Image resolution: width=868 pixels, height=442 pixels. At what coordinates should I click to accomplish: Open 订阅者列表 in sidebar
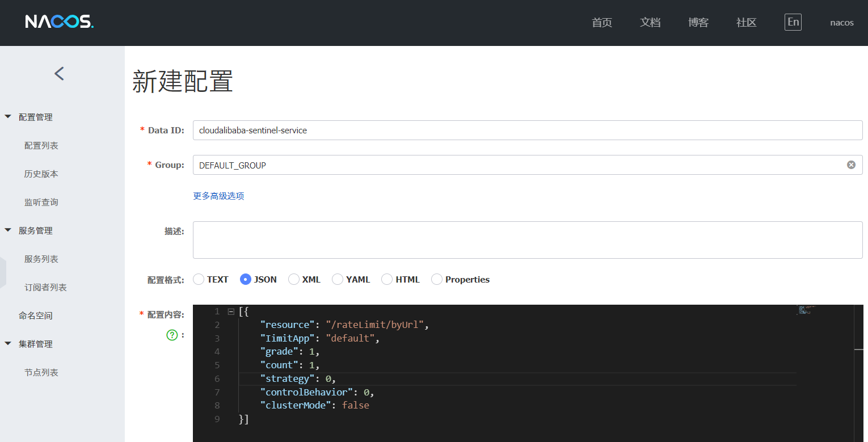point(45,288)
